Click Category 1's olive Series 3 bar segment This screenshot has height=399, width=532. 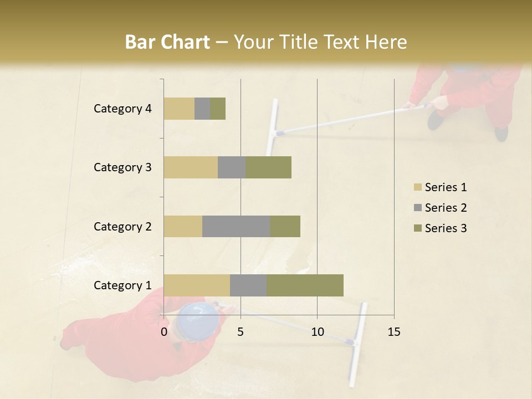tap(305, 285)
